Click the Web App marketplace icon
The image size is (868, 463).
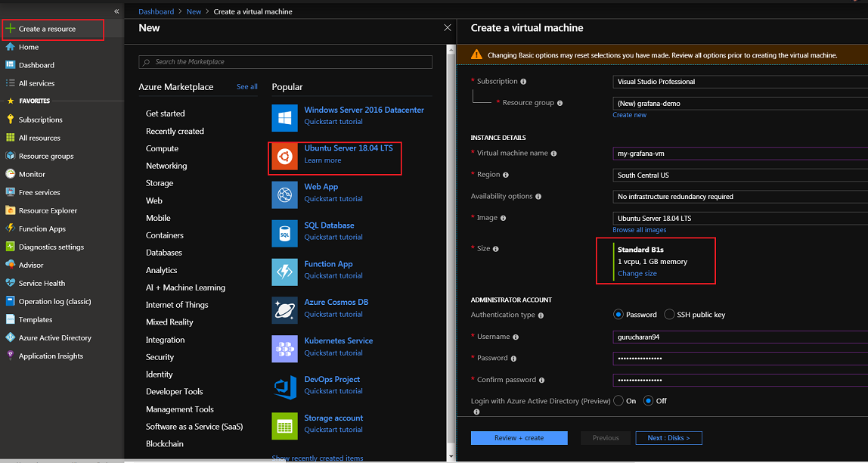[x=284, y=195]
